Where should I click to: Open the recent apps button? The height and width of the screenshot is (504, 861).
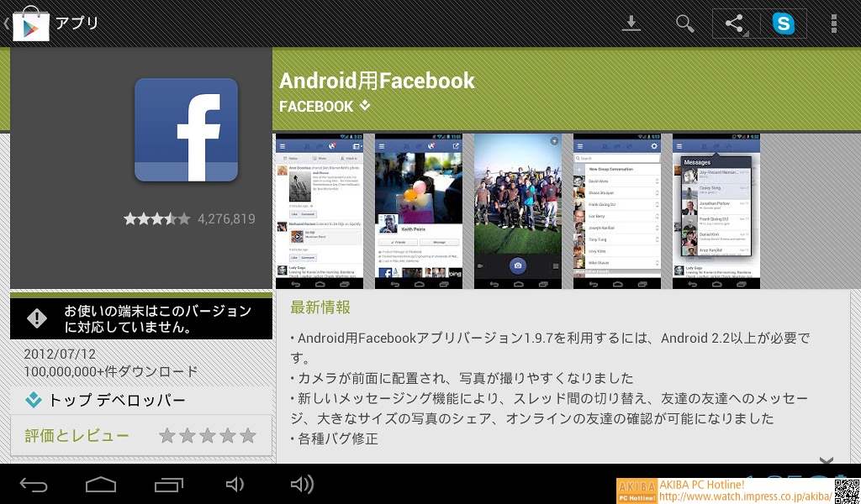(x=168, y=484)
